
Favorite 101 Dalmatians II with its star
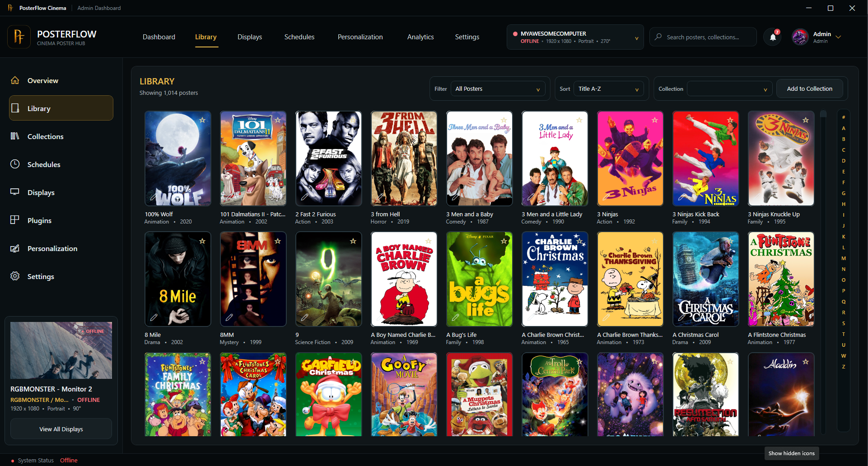pos(278,120)
